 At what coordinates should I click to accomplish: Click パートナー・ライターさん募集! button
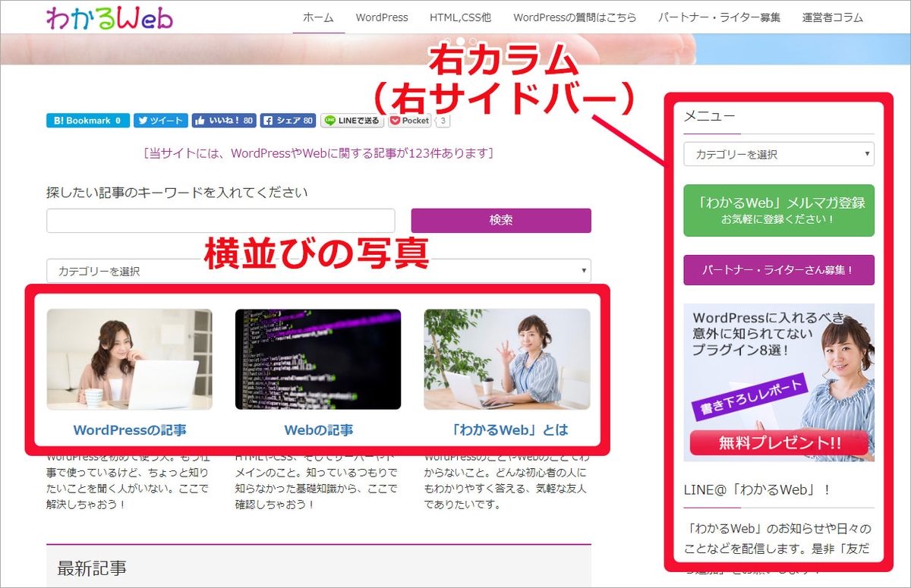point(779,269)
